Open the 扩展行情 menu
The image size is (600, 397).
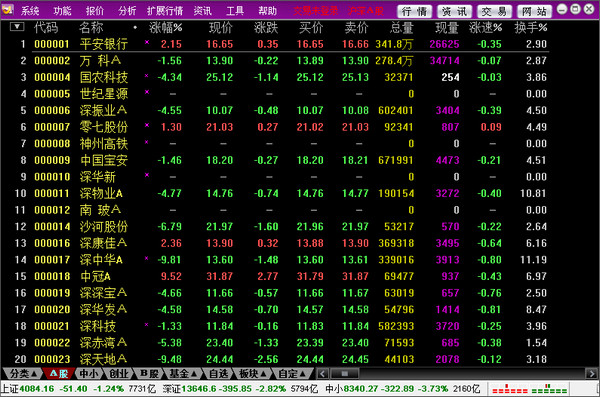(165, 11)
